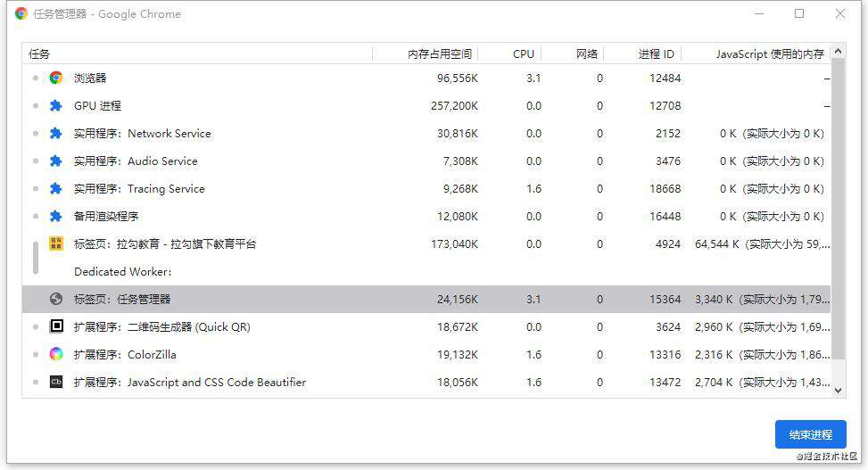Image resolution: width=868 pixels, height=470 pixels.
Task: Click the puzzle icon beside Audio Service
Action: tap(56, 161)
